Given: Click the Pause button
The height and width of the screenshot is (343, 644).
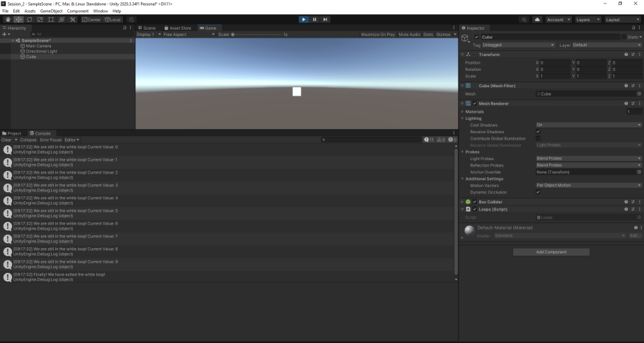Looking at the screenshot, I should click(x=315, y=19).
